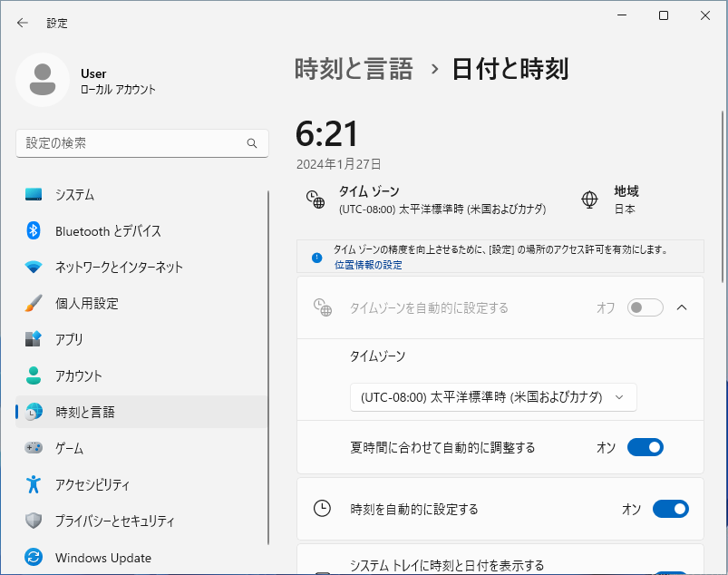Open Bluetooth とデバイス category
This screenshot has width=728, height=575.
coord(141,230)
